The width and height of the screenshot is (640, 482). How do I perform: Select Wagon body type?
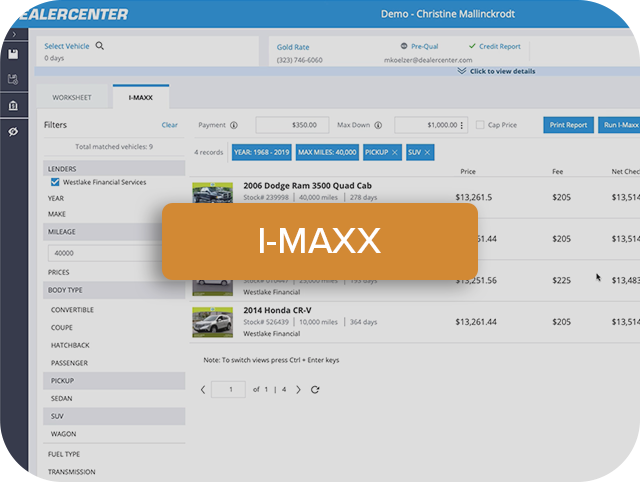[x=63, y=434]
